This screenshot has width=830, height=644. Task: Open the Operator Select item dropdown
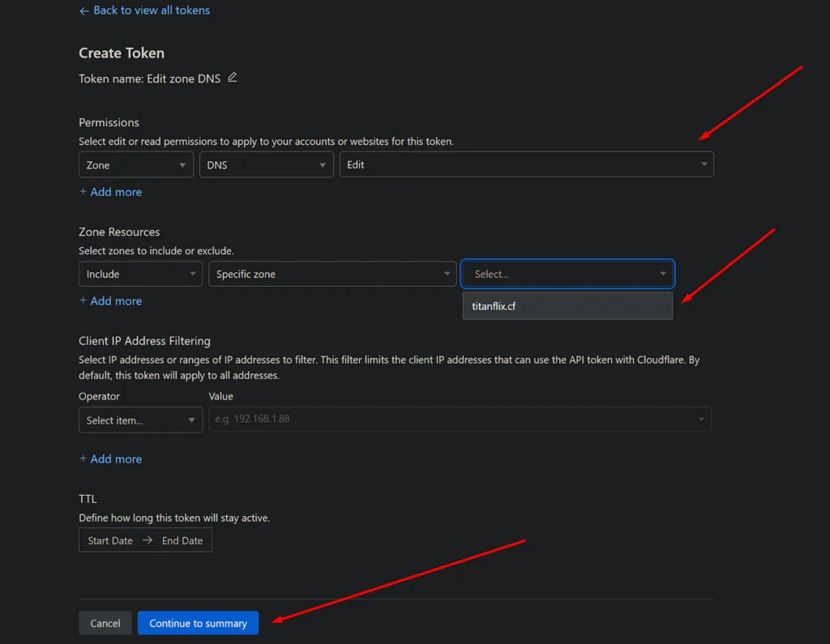(x=140, y=420)
